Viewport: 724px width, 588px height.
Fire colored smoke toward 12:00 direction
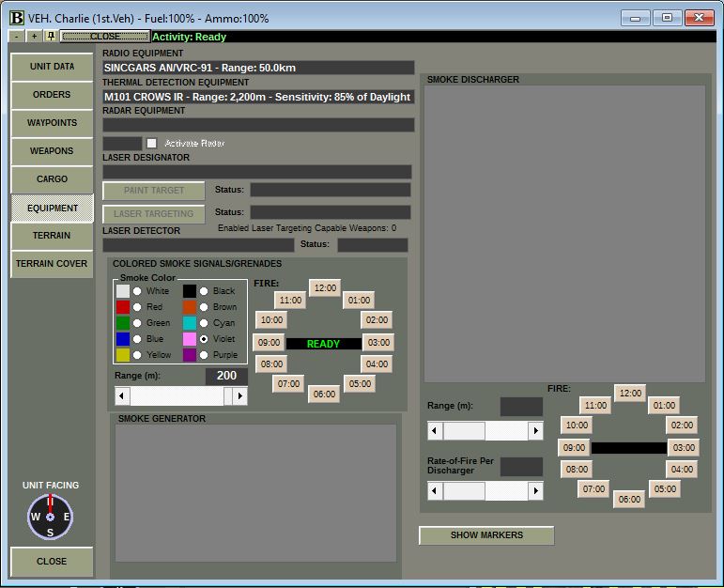pos(325,287)
